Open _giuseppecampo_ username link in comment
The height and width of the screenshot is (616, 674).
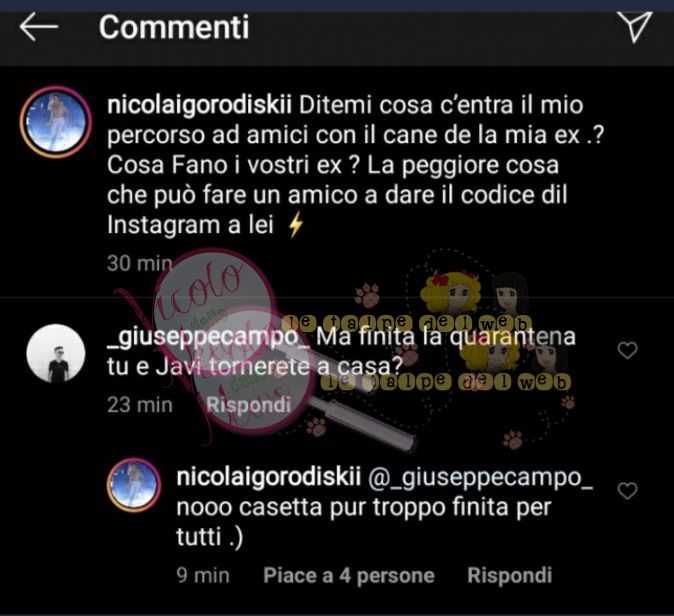[x=208, y=337]
